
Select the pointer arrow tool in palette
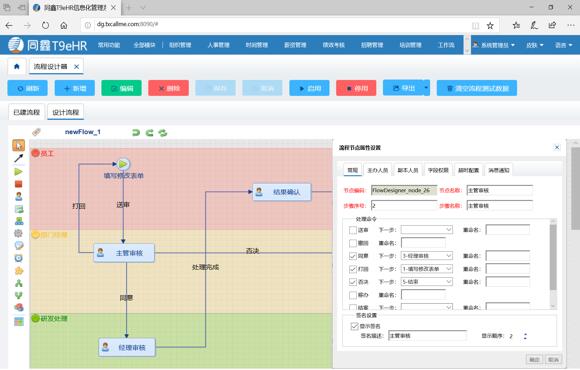[x=18, y=145]
